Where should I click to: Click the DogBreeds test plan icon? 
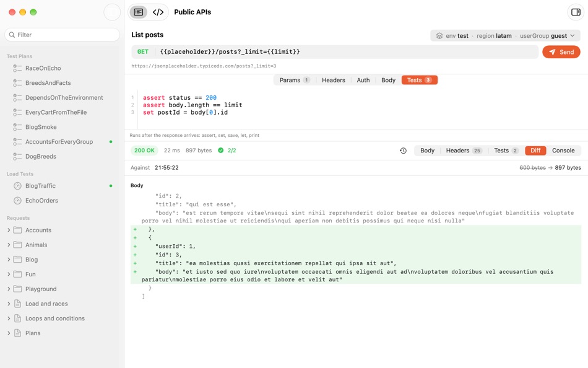(x=17, y=156)
